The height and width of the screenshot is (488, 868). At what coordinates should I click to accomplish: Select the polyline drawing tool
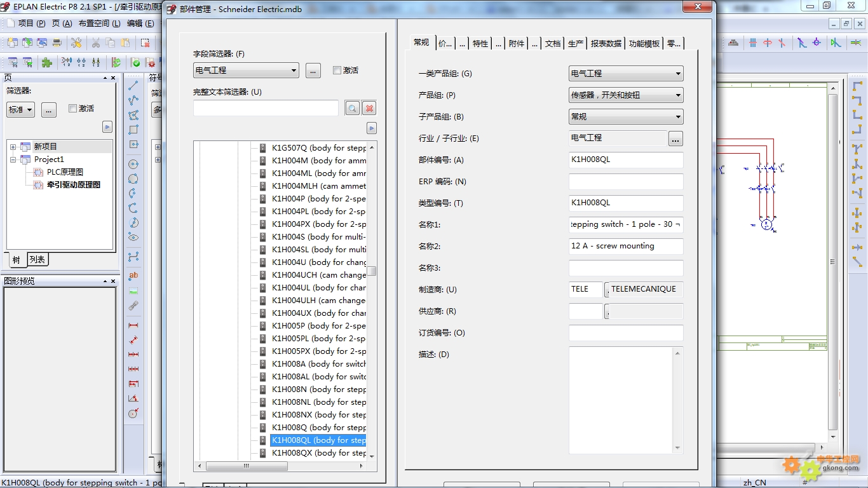[x=133, y=100]
